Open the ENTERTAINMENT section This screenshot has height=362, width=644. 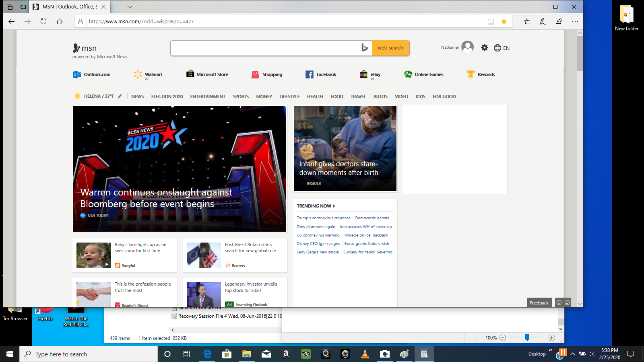[208, 97]
